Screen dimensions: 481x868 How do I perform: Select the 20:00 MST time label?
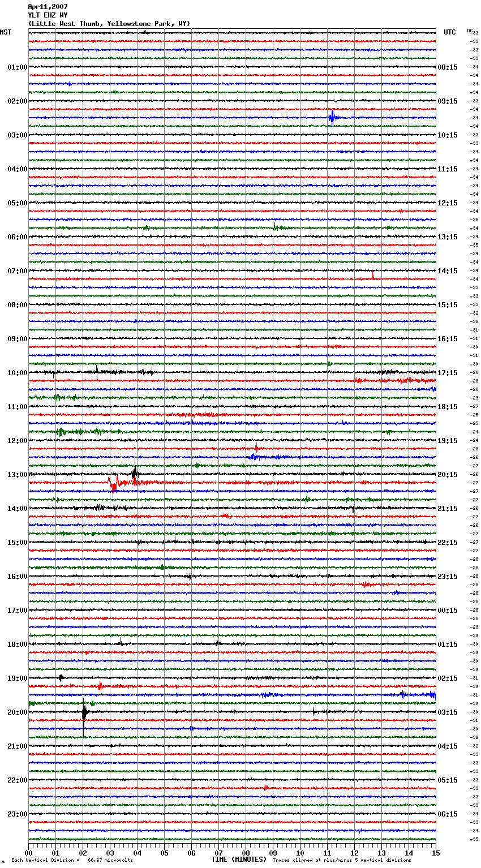(x=17, y=712)
